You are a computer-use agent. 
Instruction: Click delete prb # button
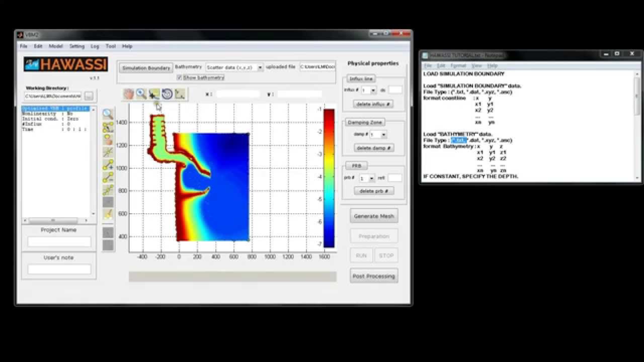point(373,191)
